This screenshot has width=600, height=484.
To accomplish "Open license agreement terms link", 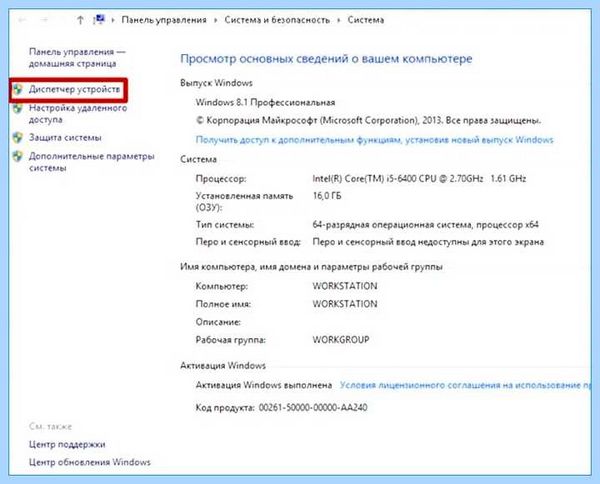I will (465, 385).
